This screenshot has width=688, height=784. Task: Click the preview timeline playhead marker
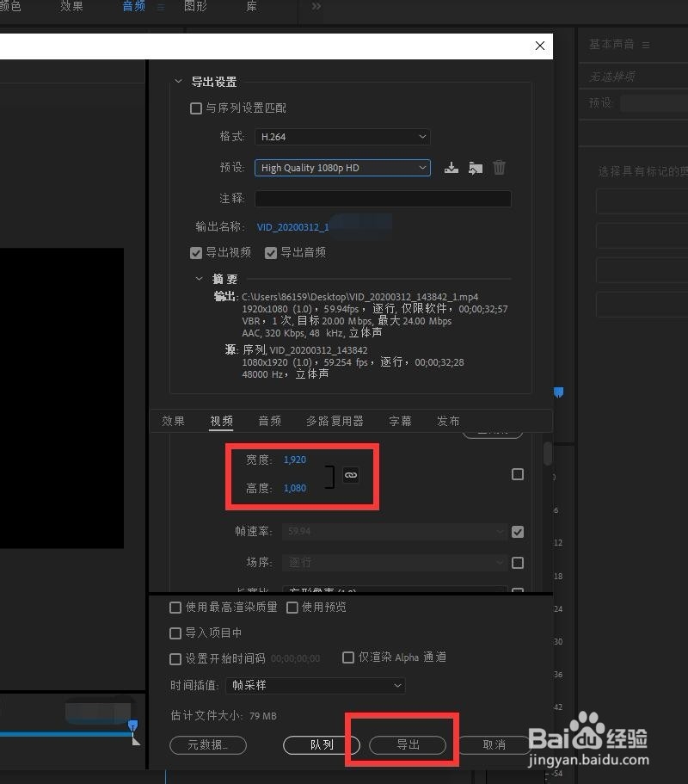click(133, 726)
